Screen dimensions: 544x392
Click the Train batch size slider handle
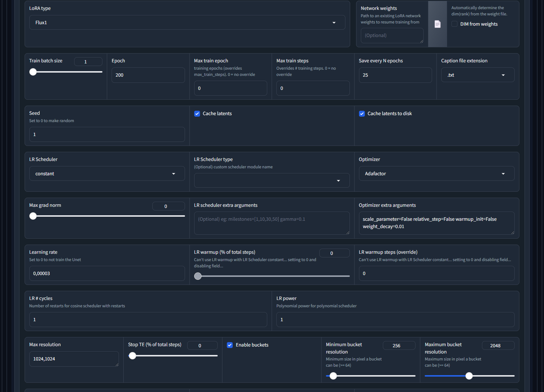(33, 72)
